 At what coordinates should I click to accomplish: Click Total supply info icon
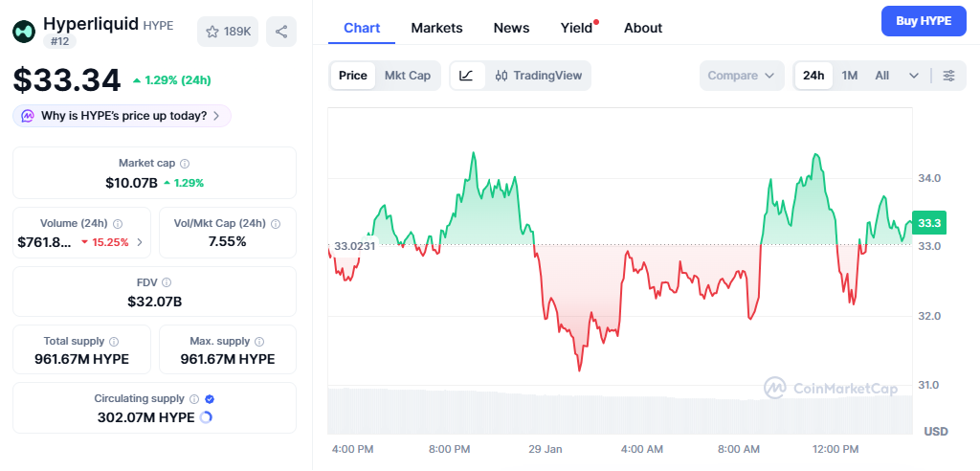[x=114, y=342]
